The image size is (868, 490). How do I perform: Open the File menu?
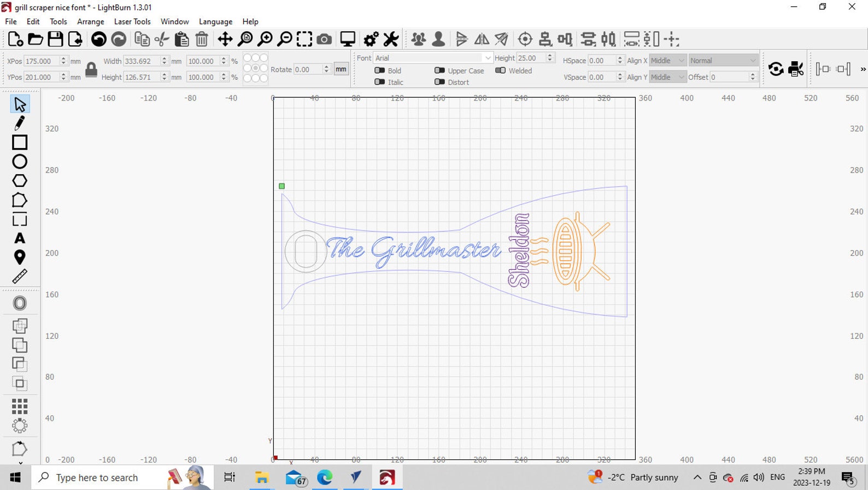pos(11,21)
